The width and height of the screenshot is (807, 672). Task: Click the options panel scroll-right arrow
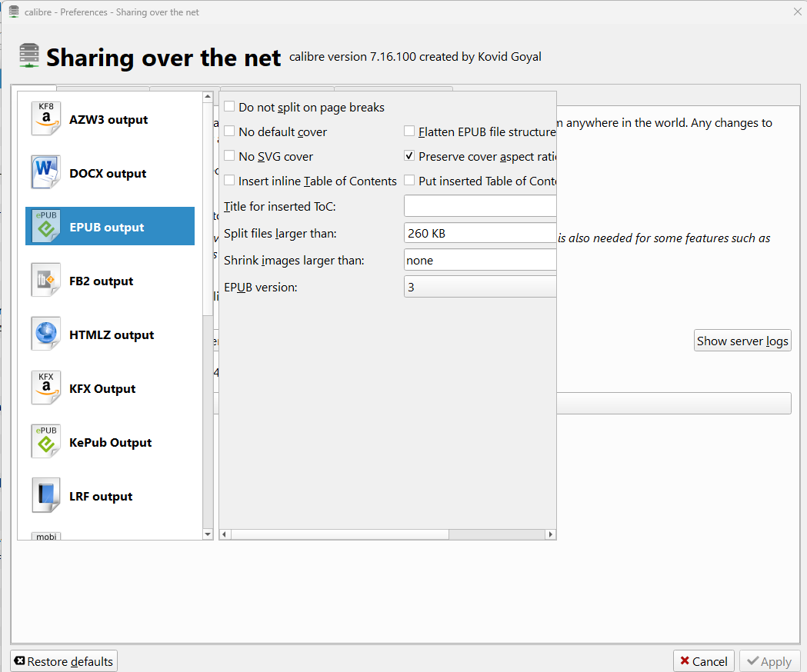551,534
